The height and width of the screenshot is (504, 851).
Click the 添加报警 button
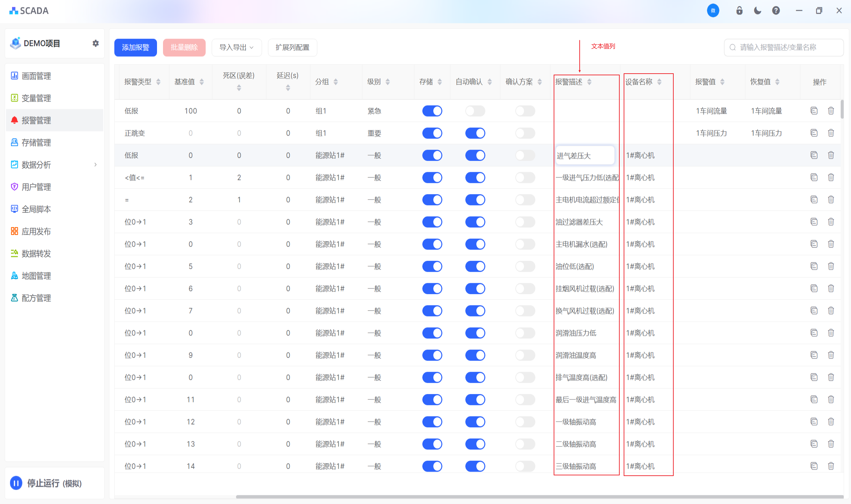135,47
